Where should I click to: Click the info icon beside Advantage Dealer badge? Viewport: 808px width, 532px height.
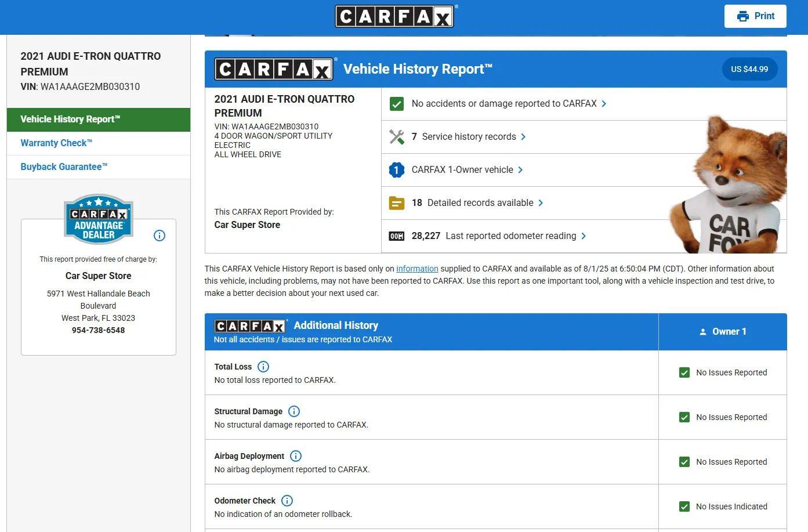[160, 236]
